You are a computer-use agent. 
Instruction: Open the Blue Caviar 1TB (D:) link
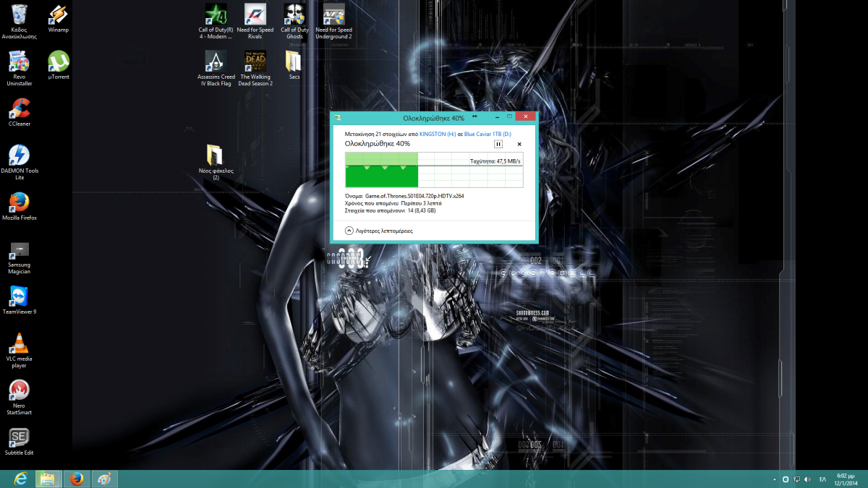(488, 134)
